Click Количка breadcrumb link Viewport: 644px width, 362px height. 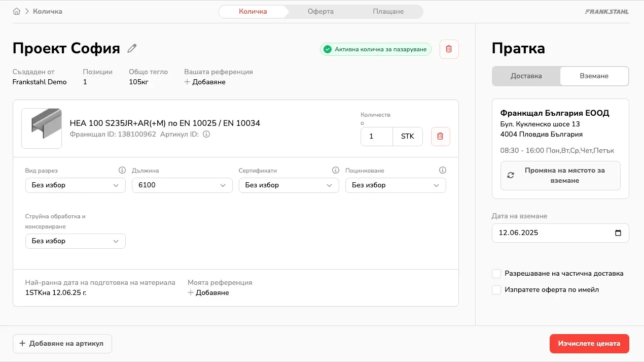(x=48, y=11)
